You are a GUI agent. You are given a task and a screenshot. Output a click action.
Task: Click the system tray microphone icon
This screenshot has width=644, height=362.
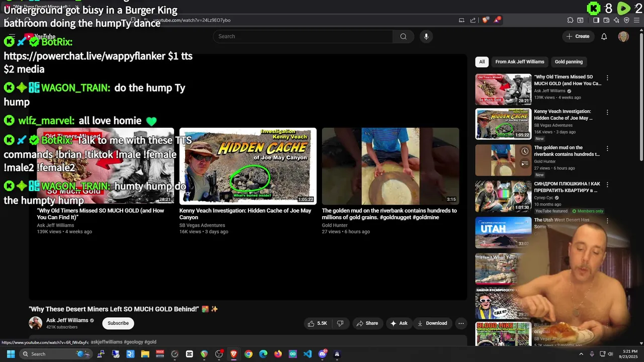[592, 354]
